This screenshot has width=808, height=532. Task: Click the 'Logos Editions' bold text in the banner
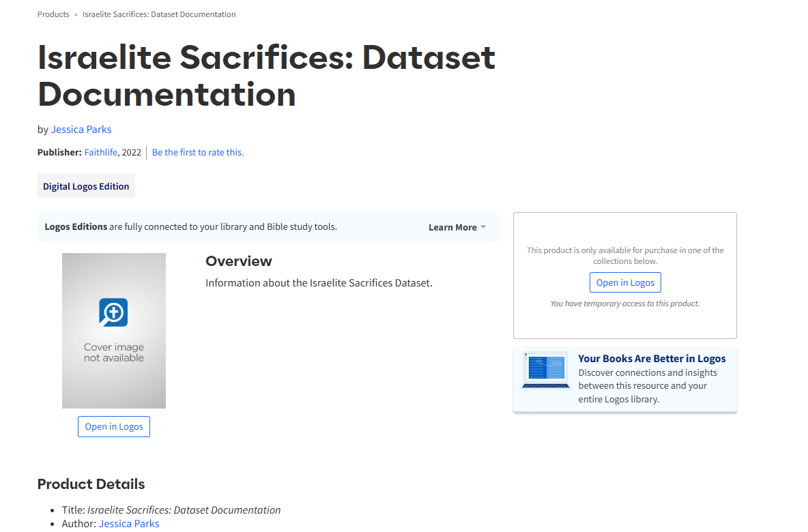point(76,226)
